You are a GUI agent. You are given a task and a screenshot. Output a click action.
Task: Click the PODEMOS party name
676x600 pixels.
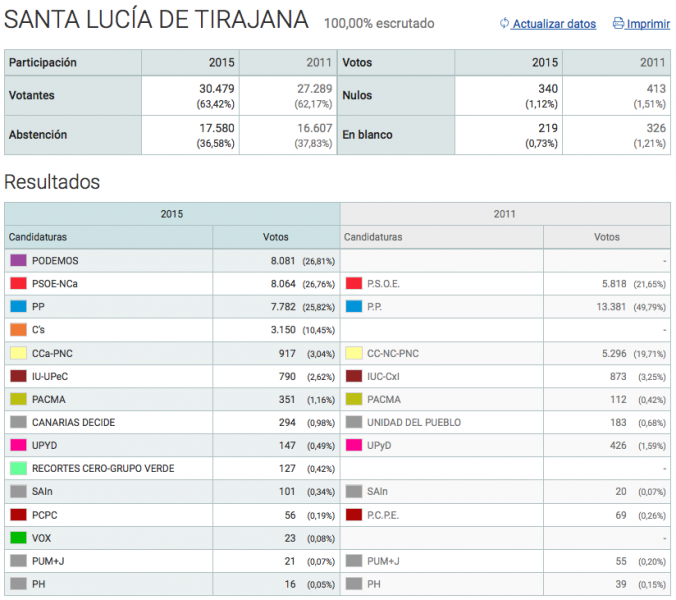click(x=55, y=261)
